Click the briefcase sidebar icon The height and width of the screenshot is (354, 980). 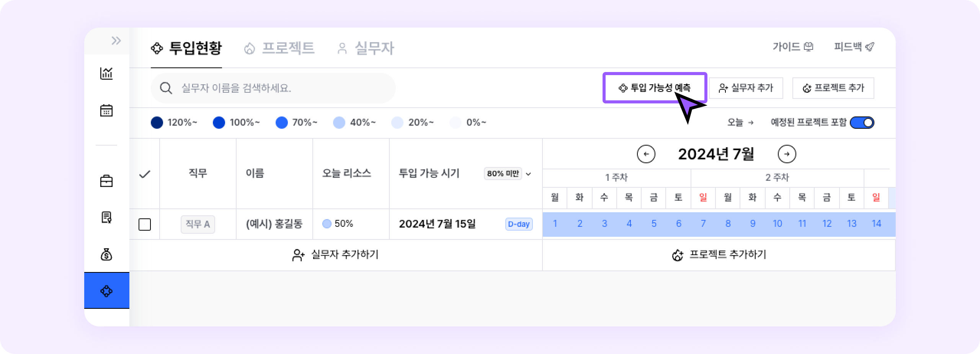click(x=106, y=181)
